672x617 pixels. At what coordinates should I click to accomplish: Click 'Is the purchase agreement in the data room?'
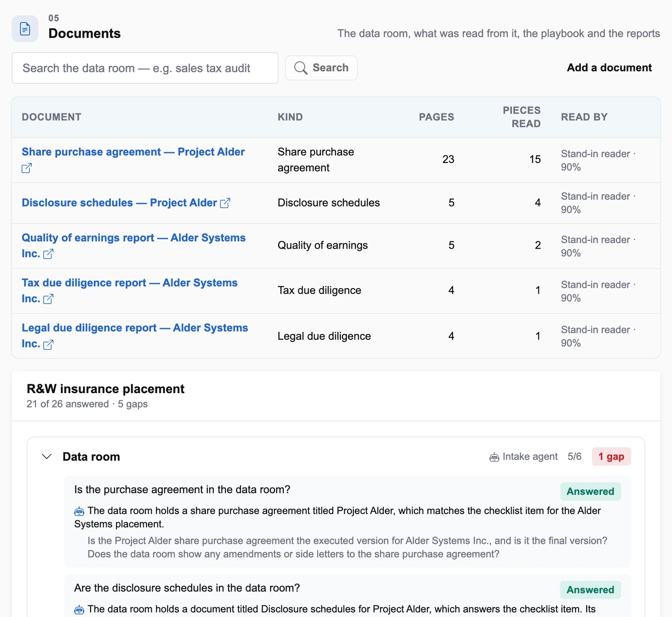click(x=182, y=490)
